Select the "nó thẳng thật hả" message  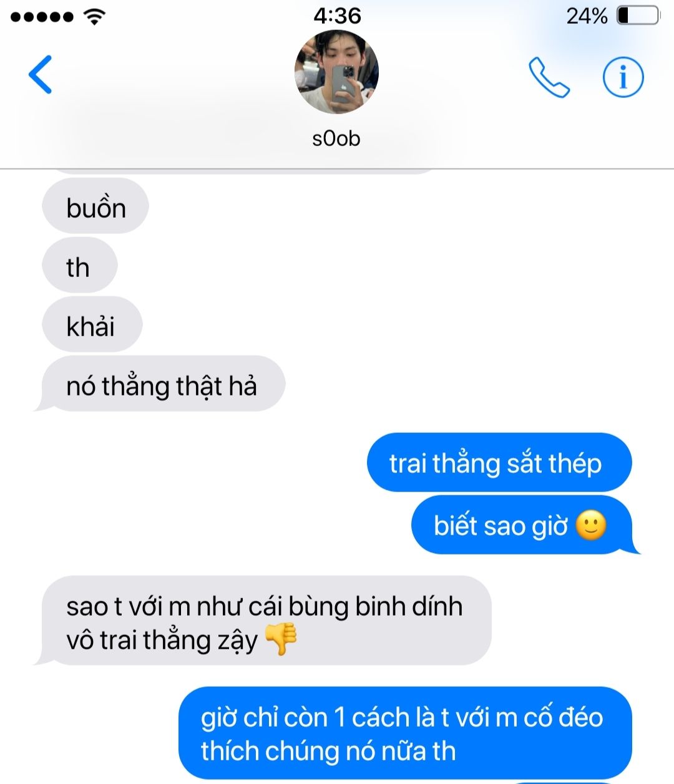click(x=160, y=384)
